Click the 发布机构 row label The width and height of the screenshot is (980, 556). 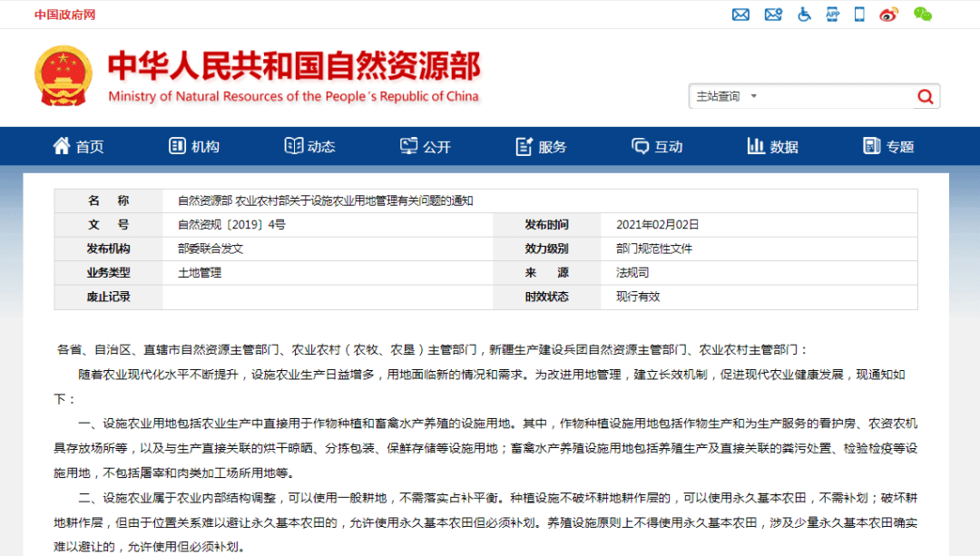click(108, 249)
